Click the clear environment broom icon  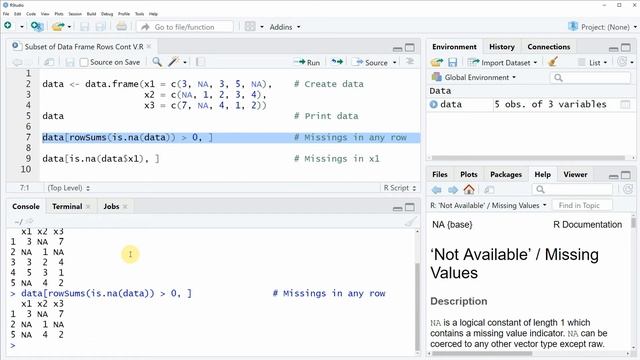coord(553,62)
